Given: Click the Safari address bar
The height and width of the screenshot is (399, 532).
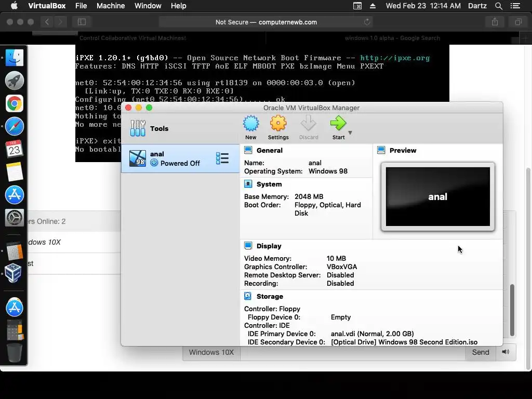Looking at the screenshot, I should pos(266,22).
